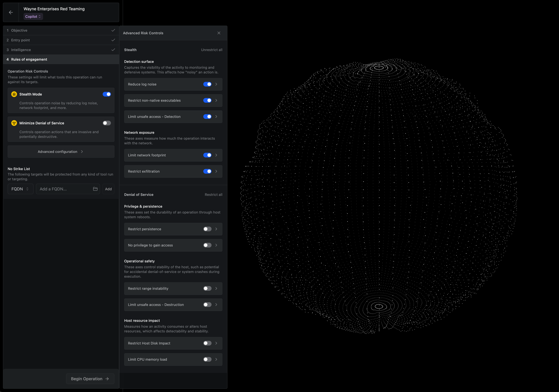This screenshot has height=392, width=559.
Task: Select the Rules of engagement step
Action: pyautogui.click(x=29, y=59)
